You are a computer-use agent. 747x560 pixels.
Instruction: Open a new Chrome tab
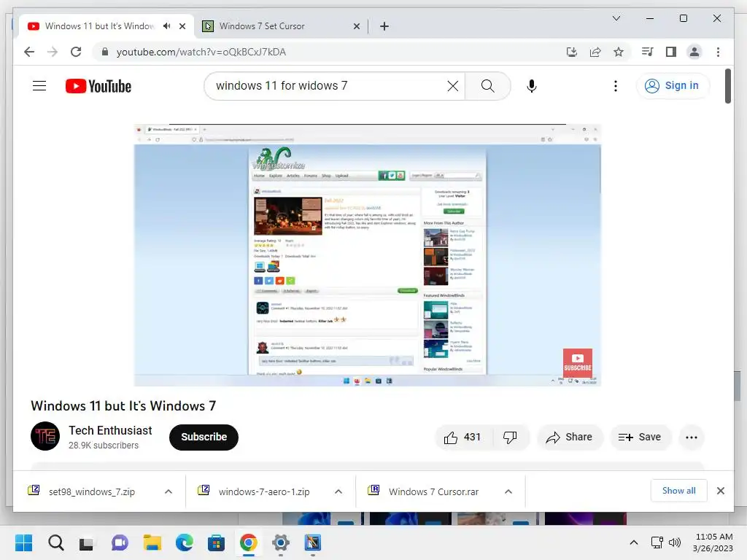[384, 26]
